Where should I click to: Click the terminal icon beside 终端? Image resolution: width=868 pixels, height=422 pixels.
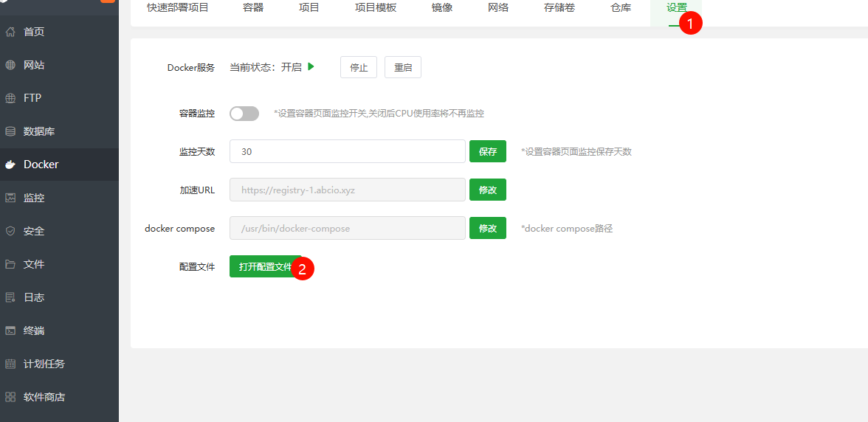(x=10, y=331)
